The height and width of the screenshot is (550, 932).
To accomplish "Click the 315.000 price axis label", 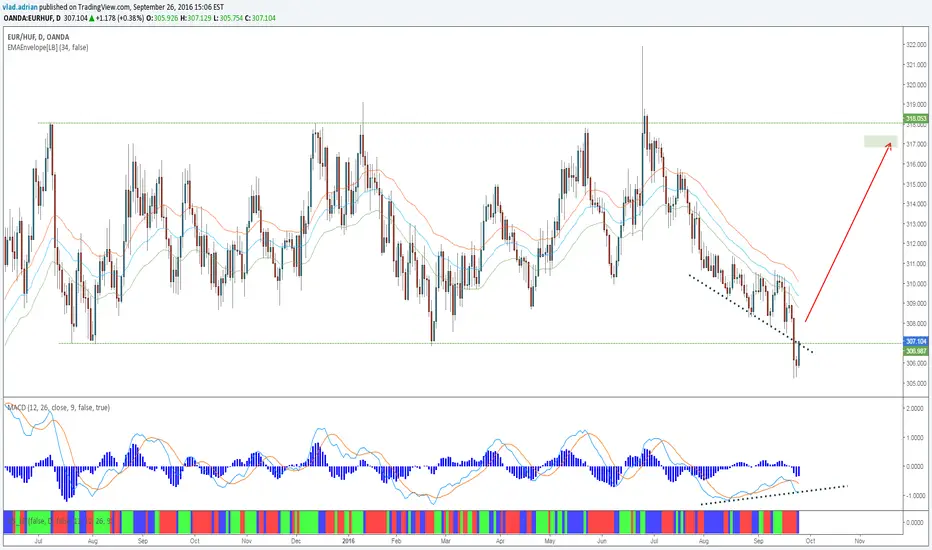I will coord(916,184).
